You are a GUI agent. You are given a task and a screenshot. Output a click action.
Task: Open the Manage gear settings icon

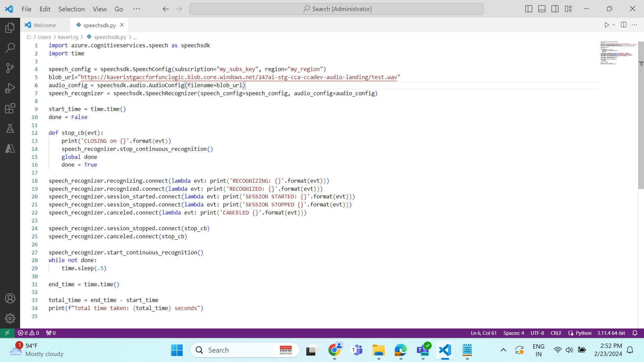point(10,318)
